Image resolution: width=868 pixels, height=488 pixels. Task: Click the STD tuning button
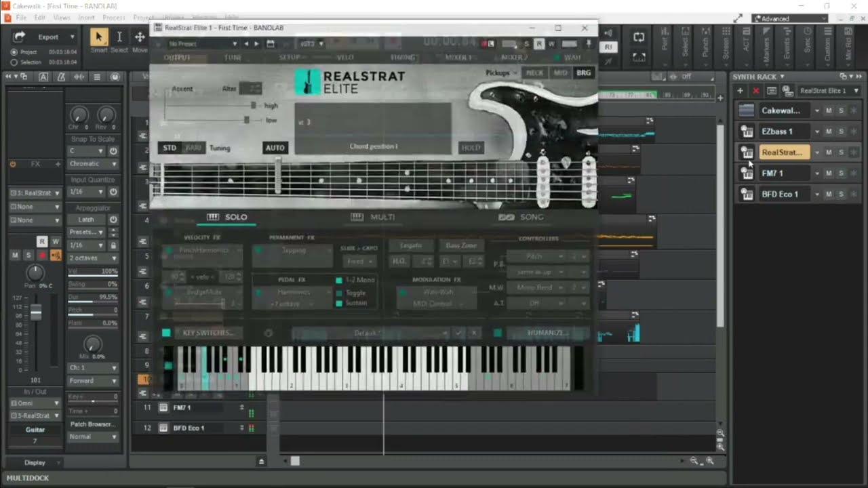pyautogui.click(x=170, y=148)
